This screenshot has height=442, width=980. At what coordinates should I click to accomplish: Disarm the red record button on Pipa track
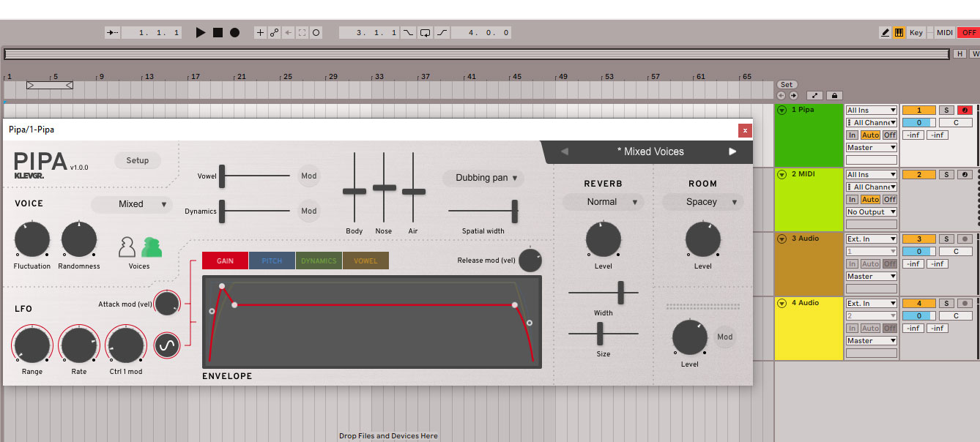(x=963, y=110)
